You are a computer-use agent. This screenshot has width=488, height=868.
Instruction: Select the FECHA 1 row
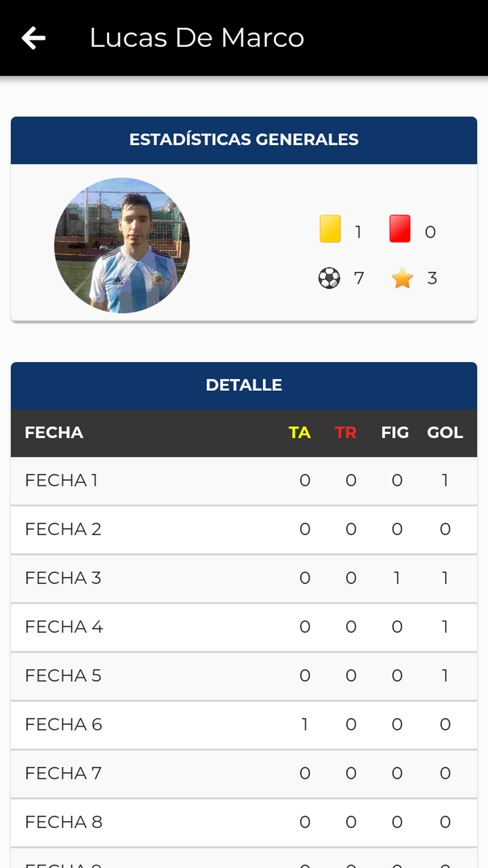tap(244, 481)
